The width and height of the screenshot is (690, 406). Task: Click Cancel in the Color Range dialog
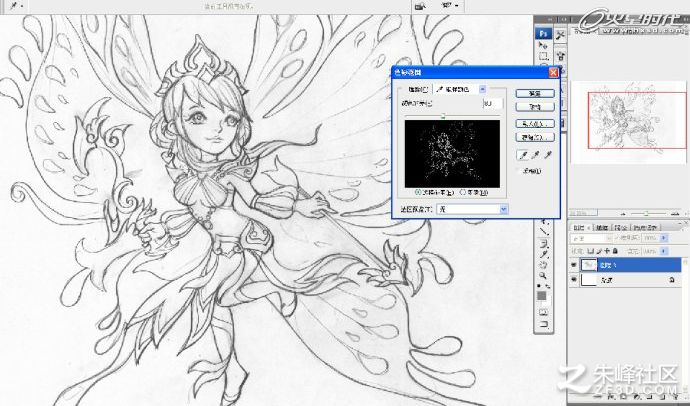(535, 107)
